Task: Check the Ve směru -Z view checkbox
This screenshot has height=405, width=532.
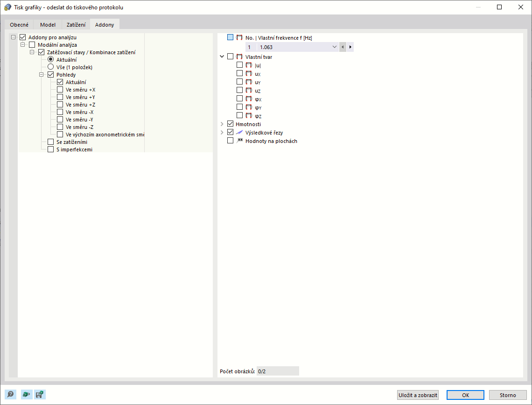Action: click(60, 127)
